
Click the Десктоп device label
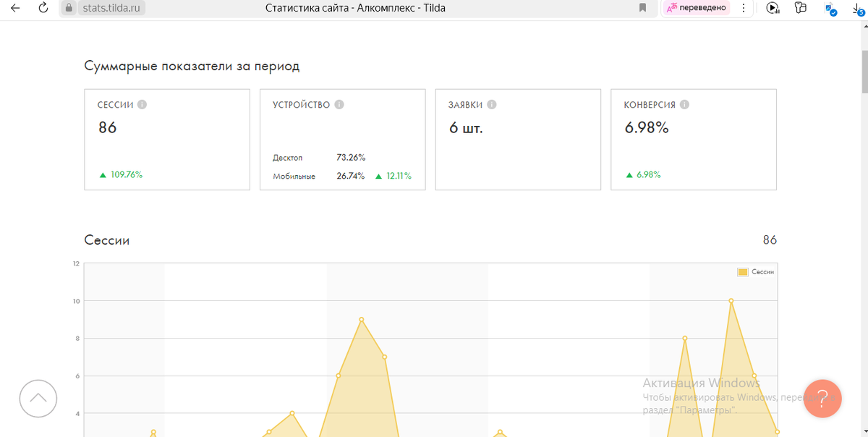pos(288,158)
